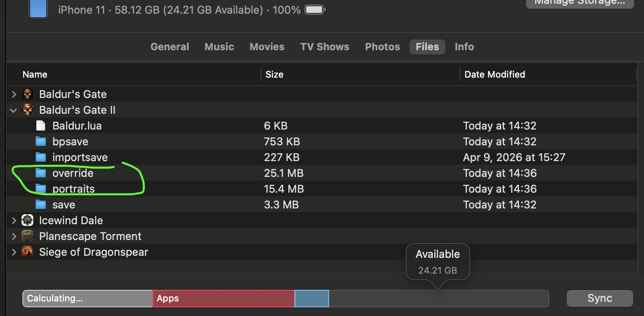Click the battery indicator icon
644x316 pixels.
click(x=315, y=10)
